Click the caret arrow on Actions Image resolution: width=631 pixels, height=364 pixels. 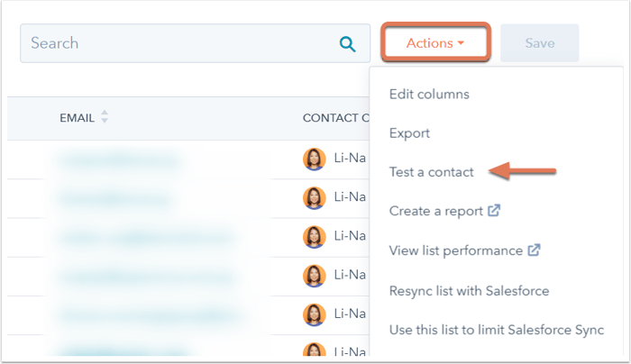(x=461, y=43)
